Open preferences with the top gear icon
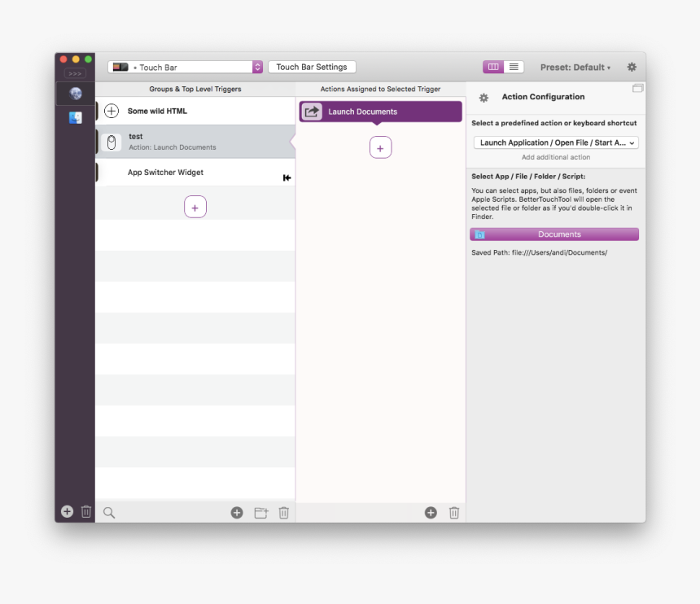This screenshot has width=700, height=604. [632, 67]
